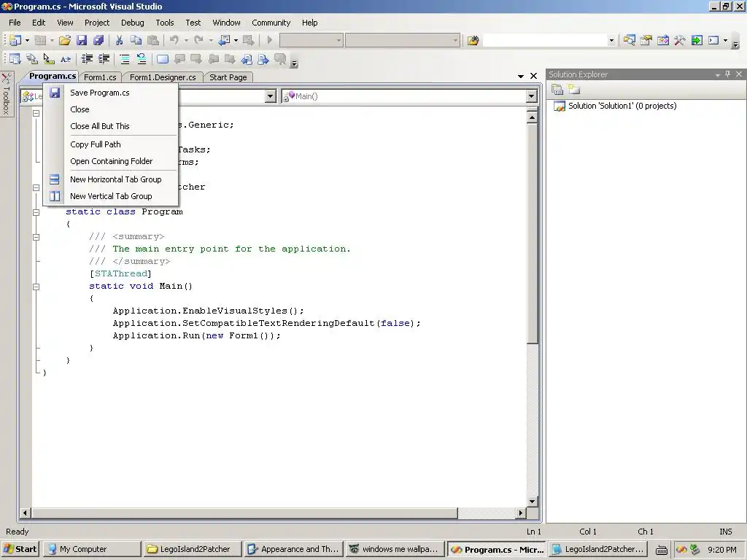Collapse the static class Program region
Image resolution: width=747 pixels, height=560 pixels.
tap(36, 212)
